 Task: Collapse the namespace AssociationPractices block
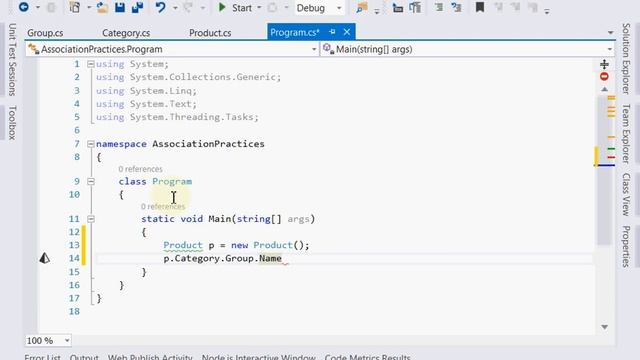click(91, 144)
